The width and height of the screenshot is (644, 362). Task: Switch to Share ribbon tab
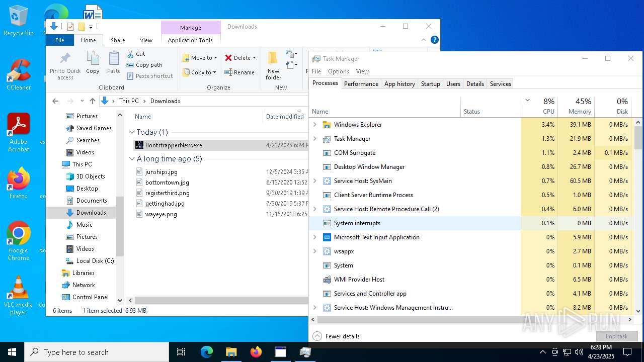tap(118, 40)
